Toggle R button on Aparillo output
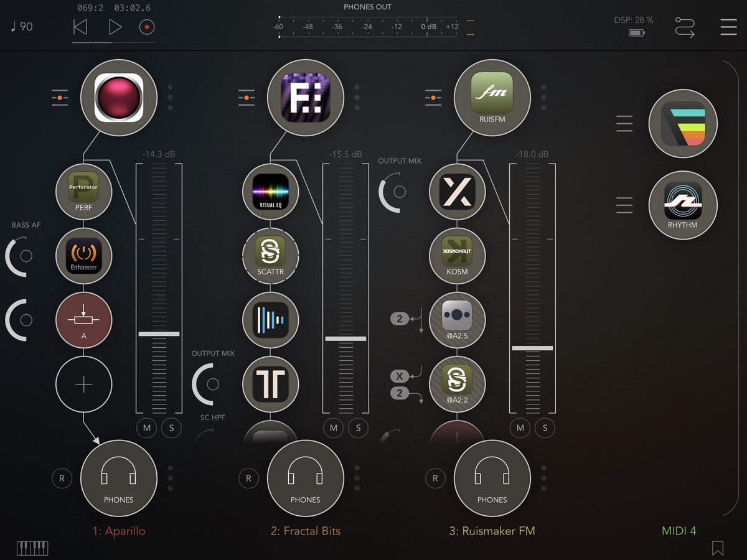 pos(62,478)
